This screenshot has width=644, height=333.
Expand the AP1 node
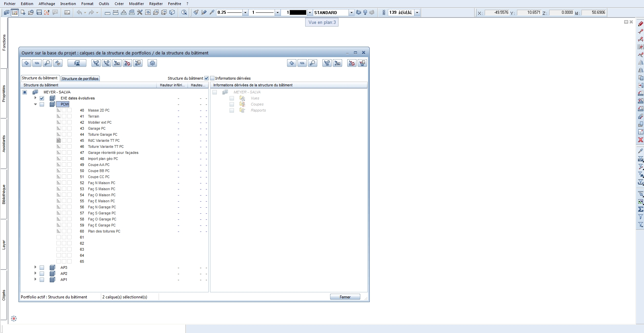pos(35,280)
